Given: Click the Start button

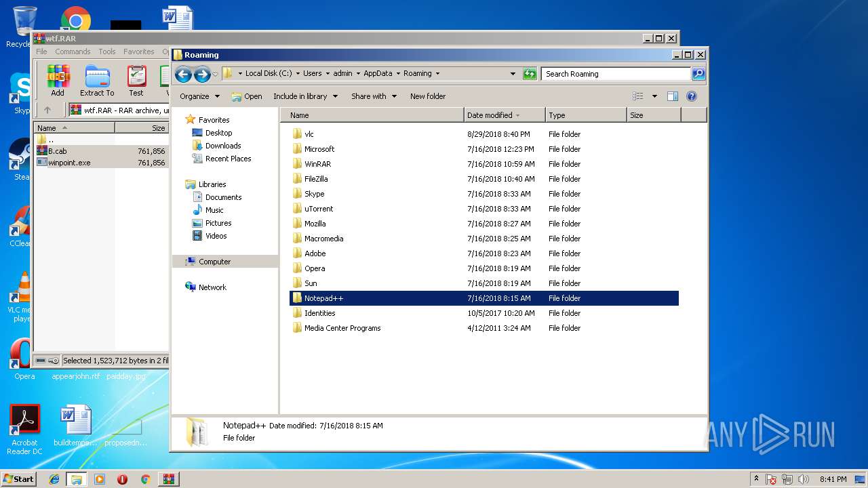Looking at the screenshot, I should [19, 479].
